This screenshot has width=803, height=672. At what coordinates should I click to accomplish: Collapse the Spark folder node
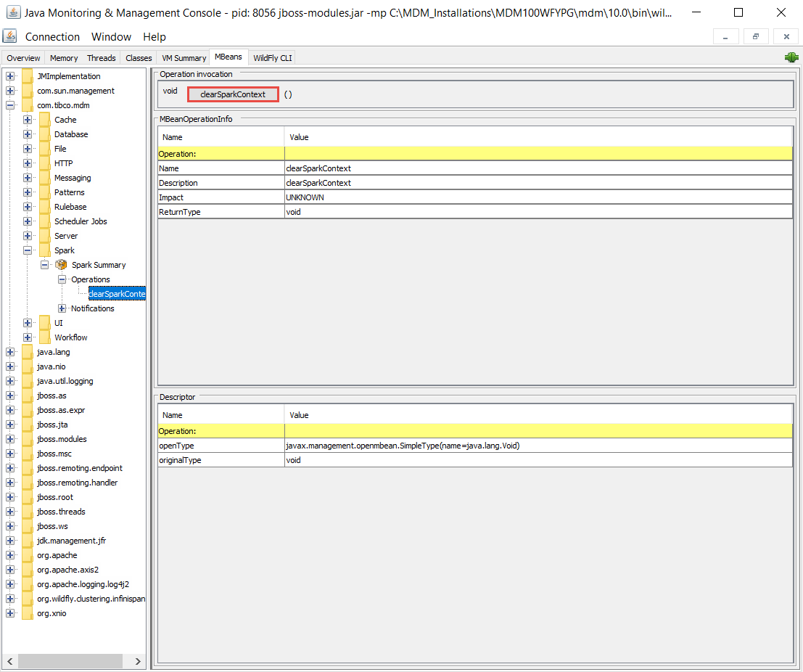click(x=28, y=250)
